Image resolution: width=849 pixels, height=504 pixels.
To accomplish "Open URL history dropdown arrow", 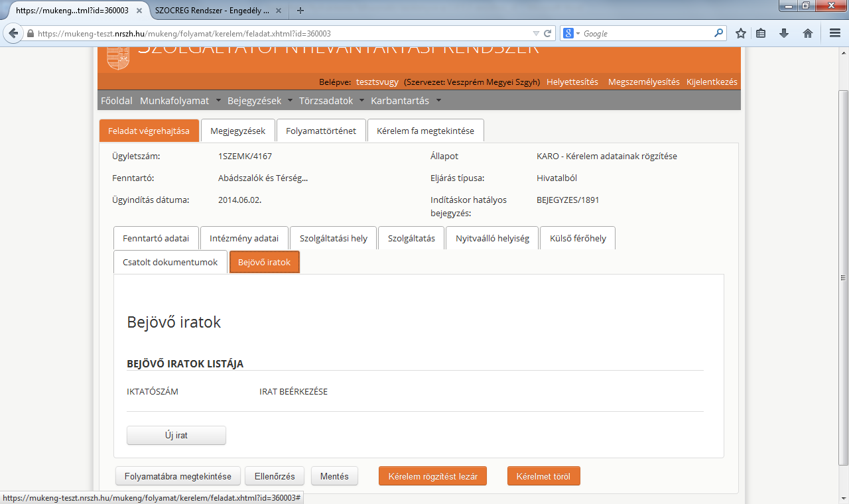I will [x=536, y=33].
